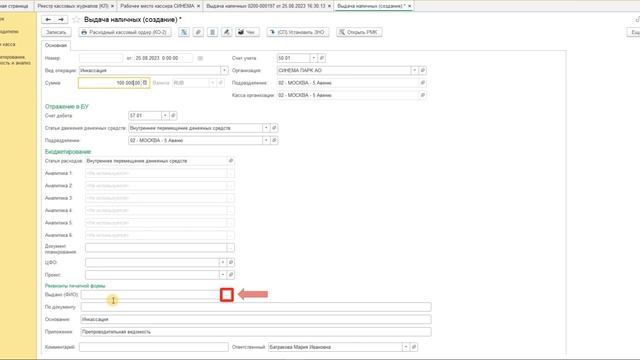This screenshot has width=640, height=360.
Task: Expand Статья движения денежных средств dropdown
Action: 266,128
